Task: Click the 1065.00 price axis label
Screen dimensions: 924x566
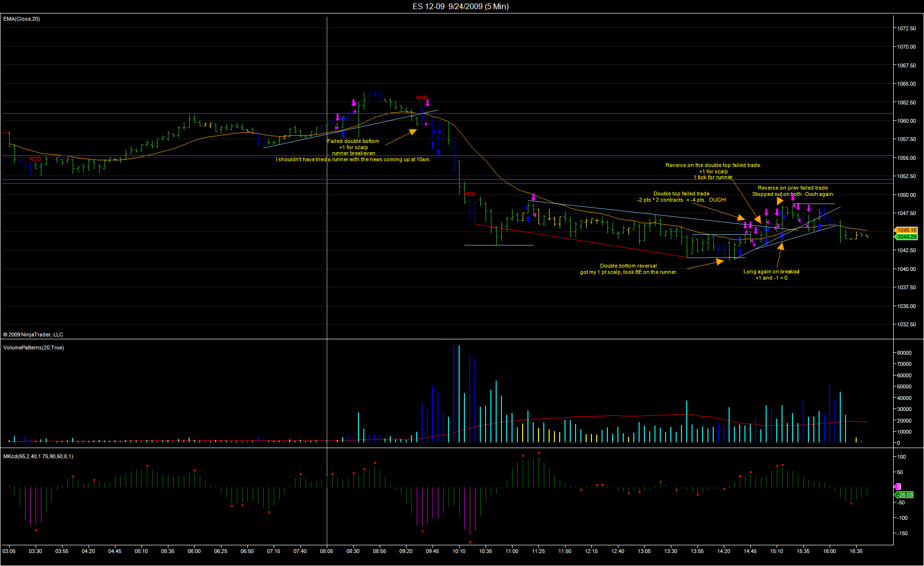Action: [906, 84]
